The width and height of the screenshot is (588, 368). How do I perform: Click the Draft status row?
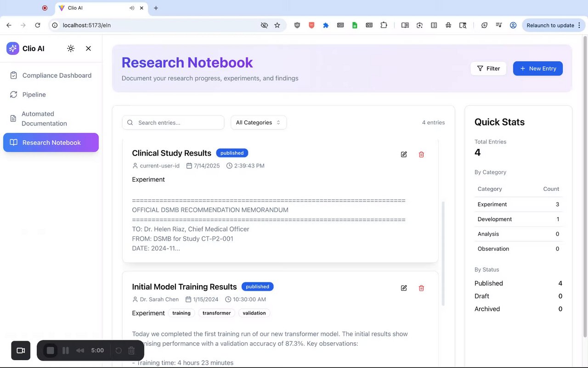click(x=518, y=296)
